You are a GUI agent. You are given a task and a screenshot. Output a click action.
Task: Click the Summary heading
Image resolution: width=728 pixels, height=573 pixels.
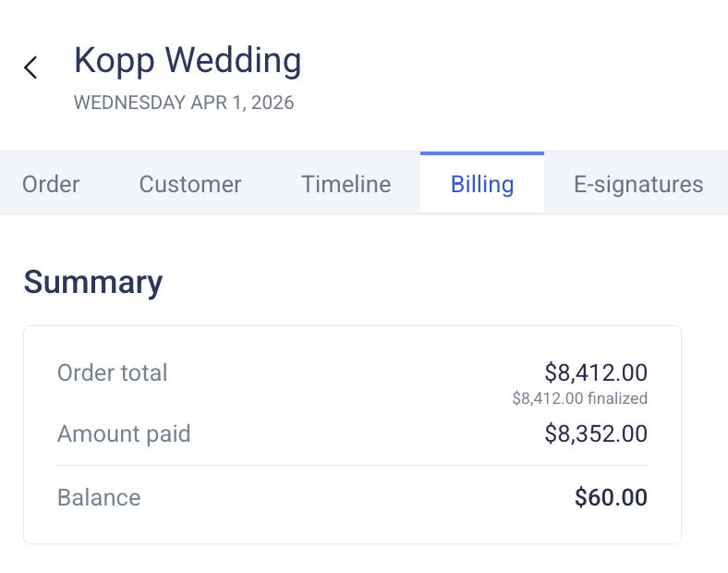coord(92,282)
